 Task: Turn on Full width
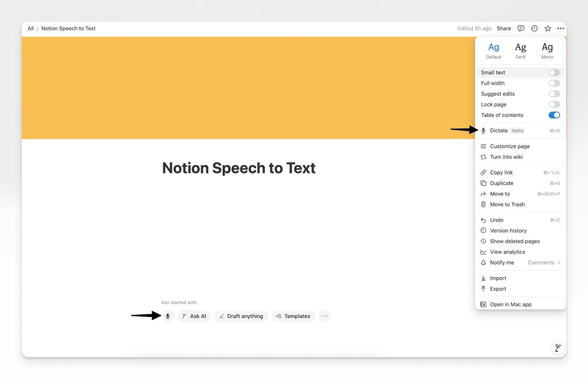pyautogui.click(x=554, y=83)
